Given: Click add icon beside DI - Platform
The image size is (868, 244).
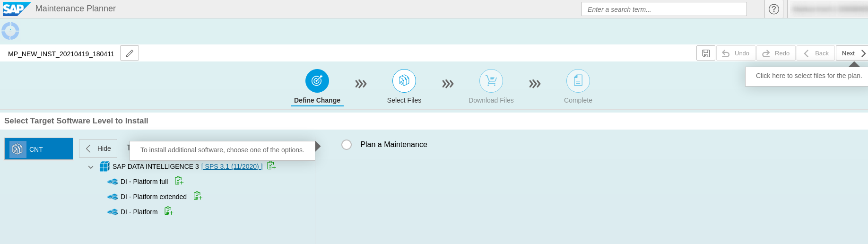Looking at the screenshot, I should click(169, 211).
